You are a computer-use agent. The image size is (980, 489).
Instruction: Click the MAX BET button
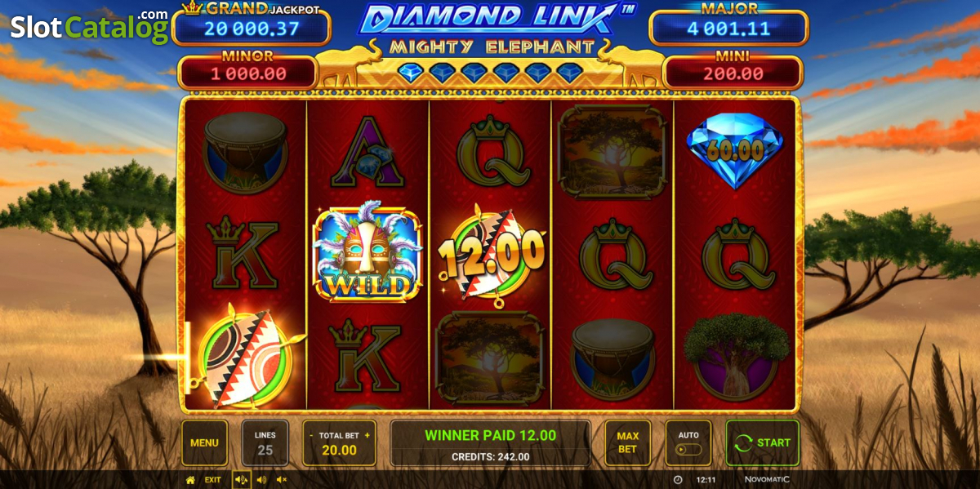(627, 442)
